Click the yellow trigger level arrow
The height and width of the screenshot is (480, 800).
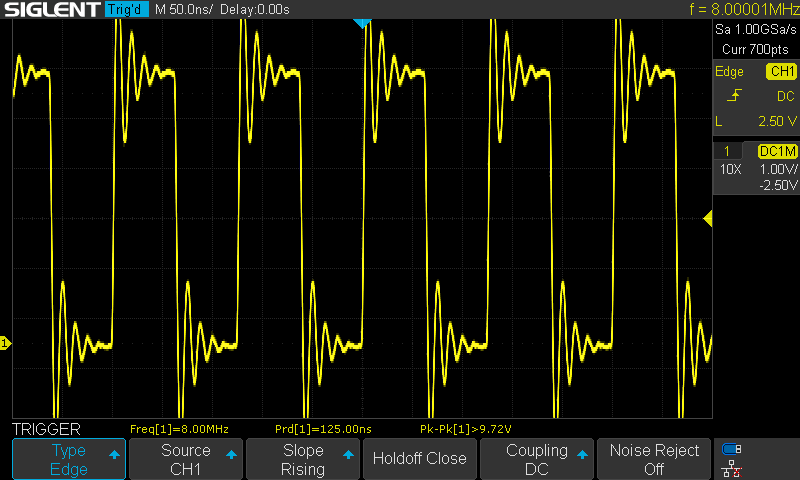pos(708,219)
